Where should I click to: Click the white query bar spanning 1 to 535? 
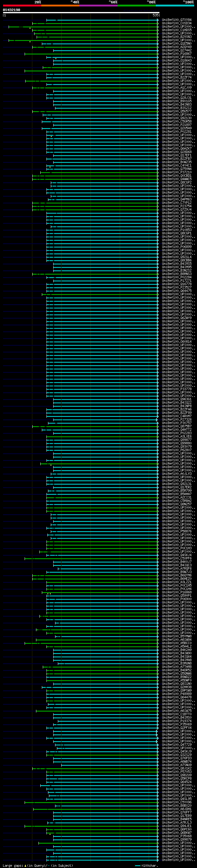(x=81, y=13)
